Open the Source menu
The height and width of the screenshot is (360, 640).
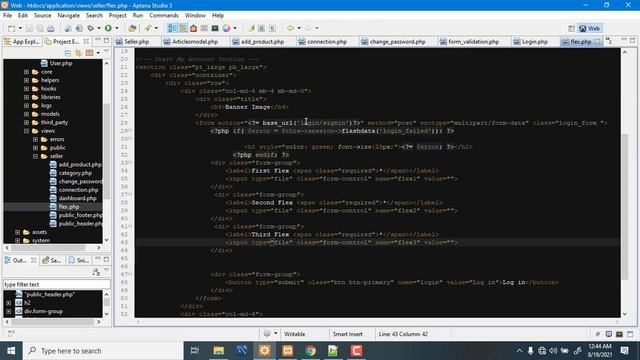[42, 16]
